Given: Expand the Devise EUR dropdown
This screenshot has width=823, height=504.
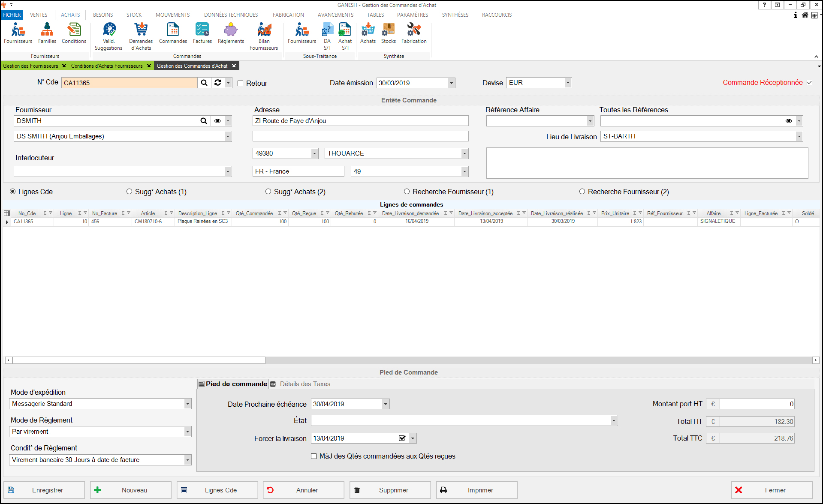Looking at the screenshot, I should [568, 83].
